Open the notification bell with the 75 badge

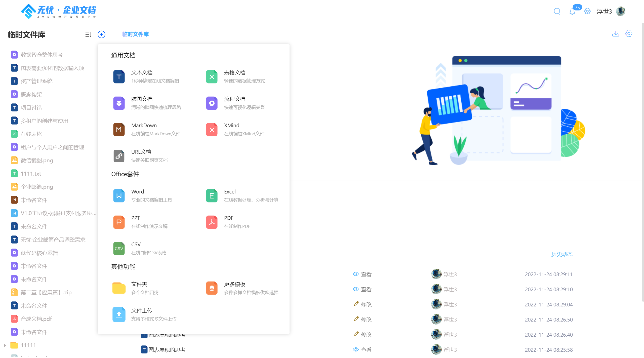coord(572,11)
